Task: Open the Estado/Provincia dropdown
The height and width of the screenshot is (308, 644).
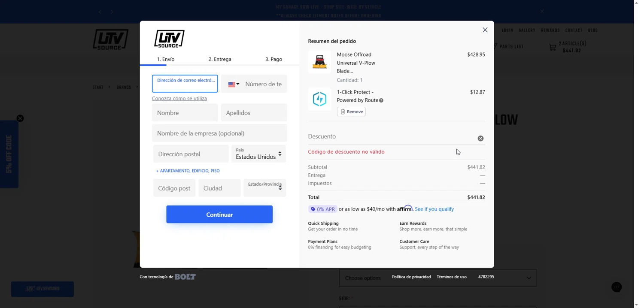Action: pyautogui.click(x=264, y=188)
